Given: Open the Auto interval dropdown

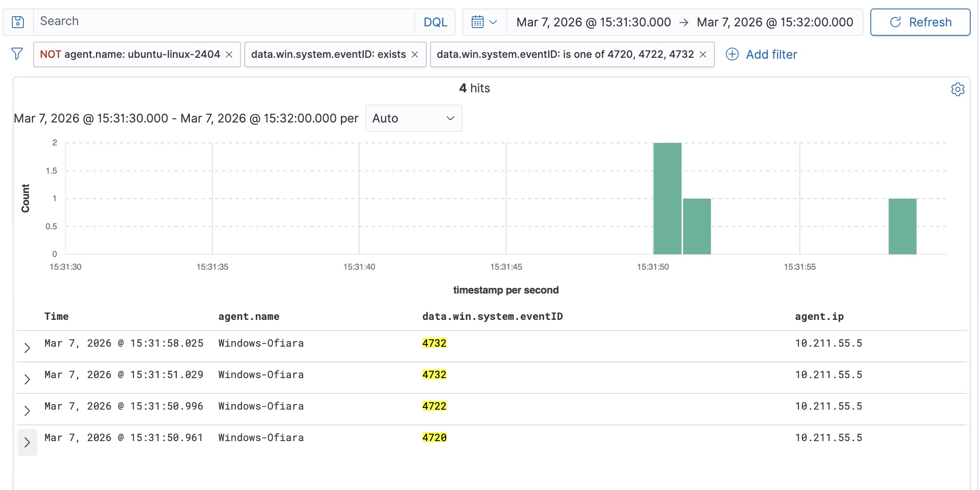Looking at the screenshot, I should pyautogui.click(x=413, y=118).
